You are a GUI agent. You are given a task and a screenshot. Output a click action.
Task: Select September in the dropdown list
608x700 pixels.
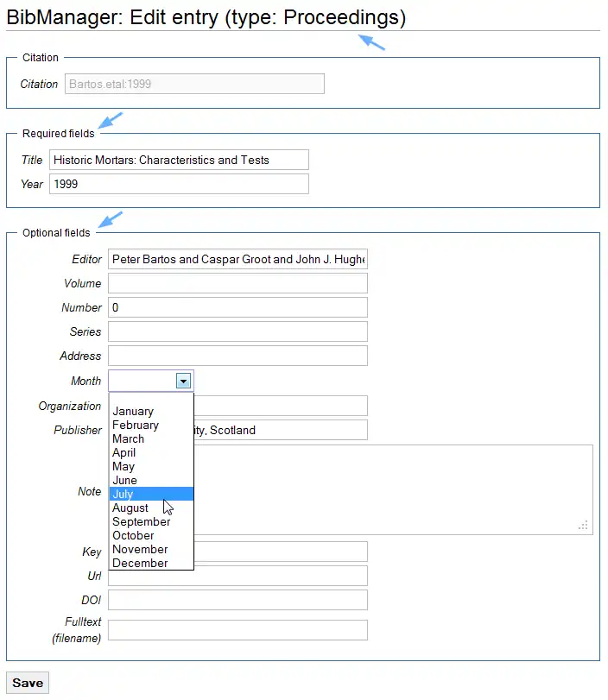tap(151, 521)
